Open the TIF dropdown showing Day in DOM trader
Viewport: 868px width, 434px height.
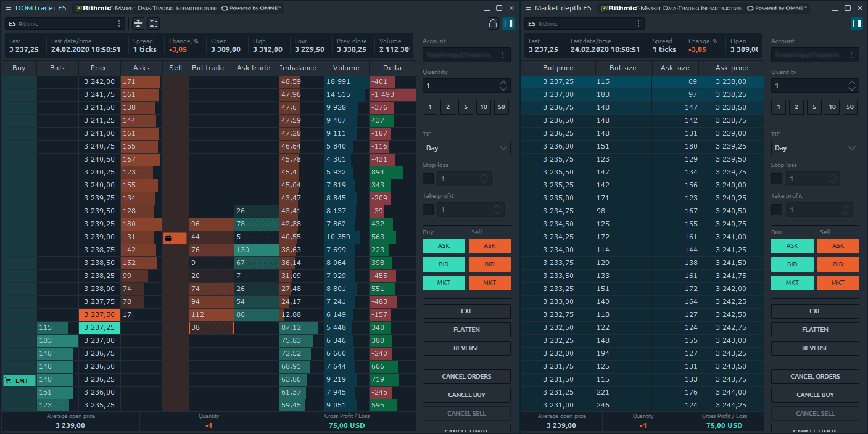pyautogui.click(x=466, y=148)
